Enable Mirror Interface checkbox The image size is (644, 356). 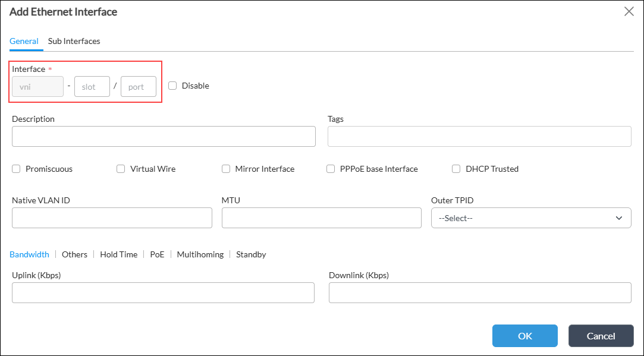[x=226, y=169]
